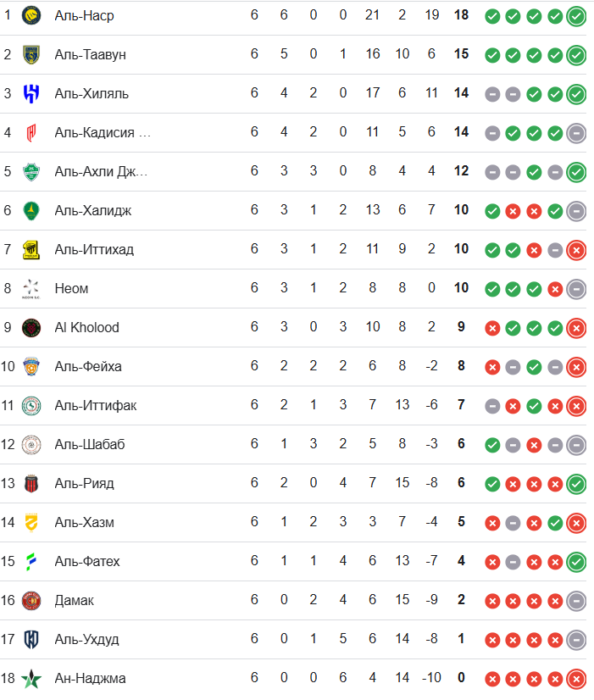This screenshot has height=700, width=594.
Task: Click the Аль-Наср club logo
Action: (31, 15)
